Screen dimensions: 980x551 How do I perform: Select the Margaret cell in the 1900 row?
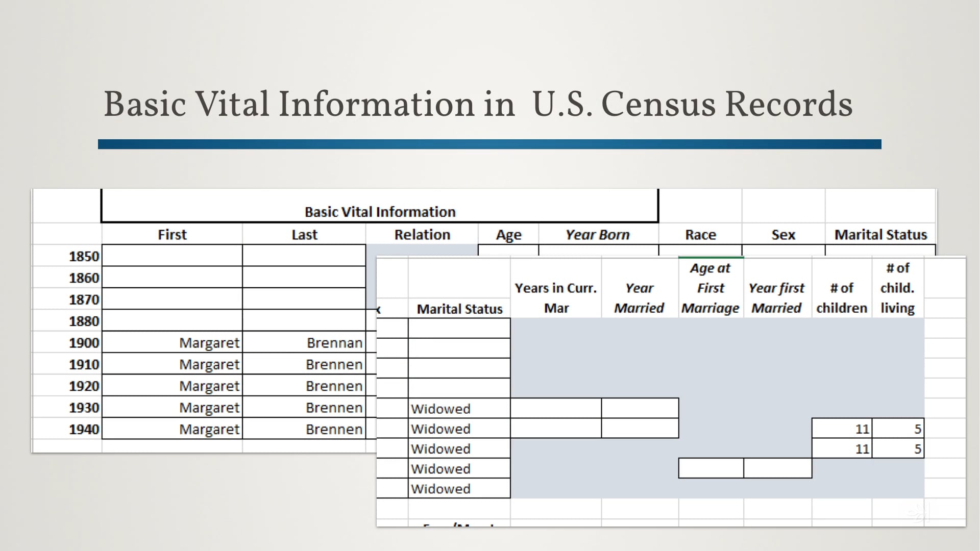click(209, 342)
